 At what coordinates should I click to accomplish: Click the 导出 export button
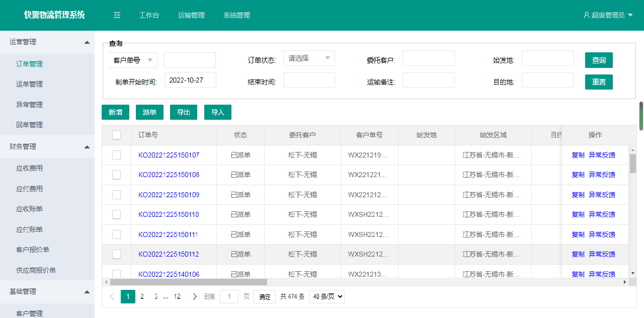[x=184, y=112]
